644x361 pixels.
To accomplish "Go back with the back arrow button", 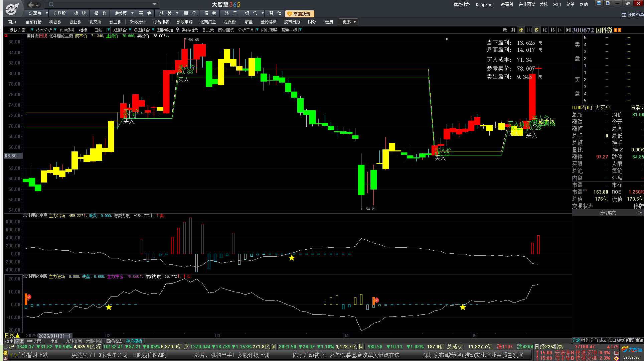I will pyautogui.click(x=31, y=5).
